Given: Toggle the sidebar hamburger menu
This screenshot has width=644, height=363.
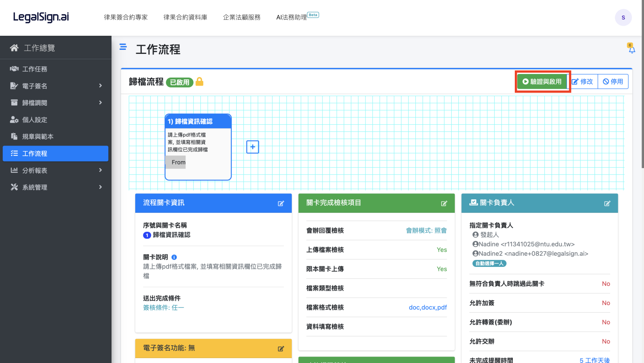Looking at the screenshot, I should tap(123, 47).
